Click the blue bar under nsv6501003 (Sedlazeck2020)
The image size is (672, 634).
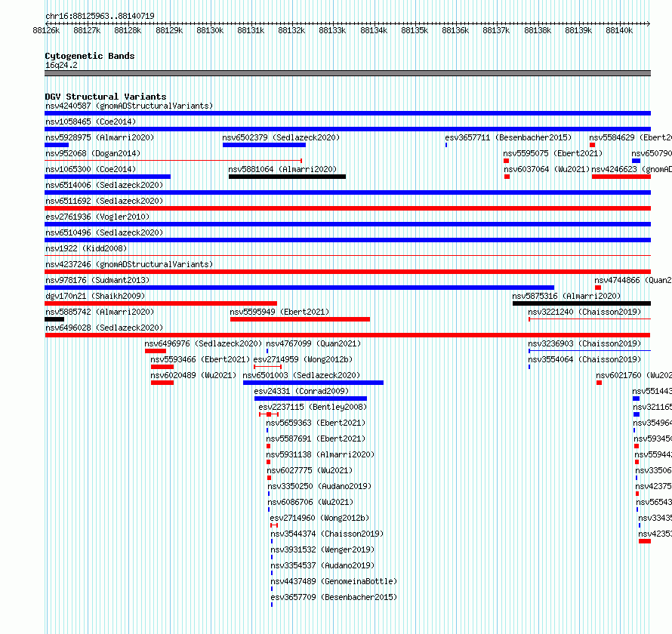(x=313, y=383)
